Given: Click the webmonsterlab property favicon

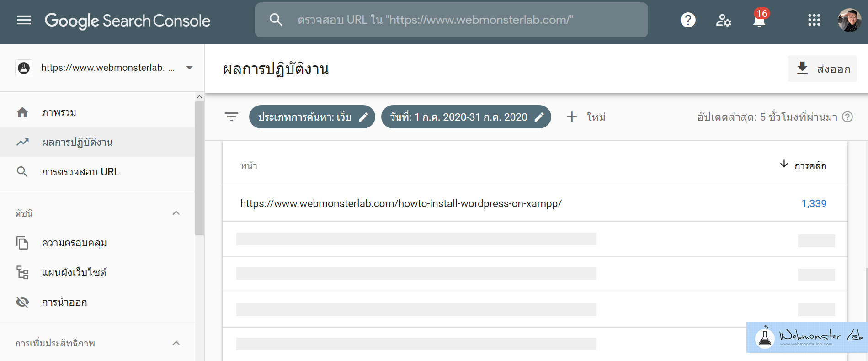Looking at the screenshot, I should click(x=24, y=68).
